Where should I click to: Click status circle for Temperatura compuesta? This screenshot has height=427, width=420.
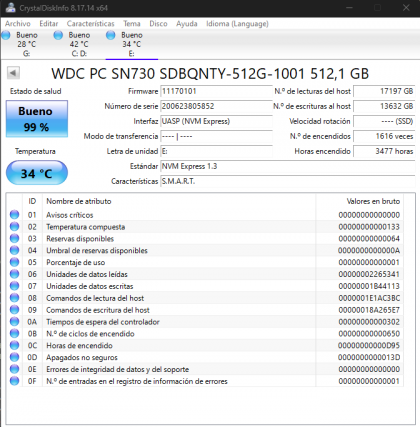(x=14, y=227)
